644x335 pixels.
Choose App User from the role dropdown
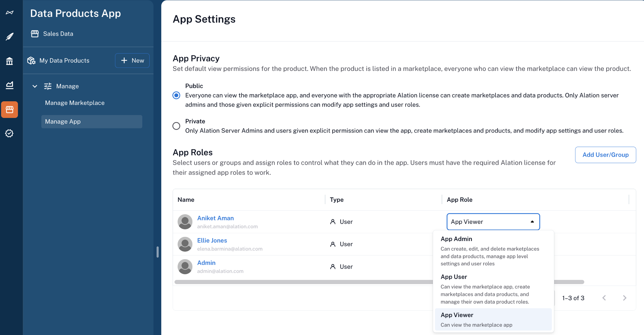pos(454,277)
